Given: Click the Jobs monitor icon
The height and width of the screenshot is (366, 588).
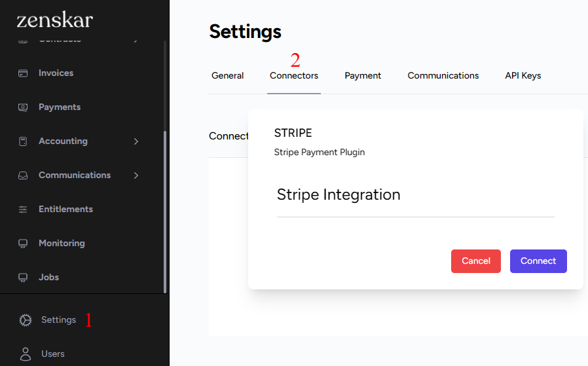Looking at the screenshot, I should [x=23, y=278].
